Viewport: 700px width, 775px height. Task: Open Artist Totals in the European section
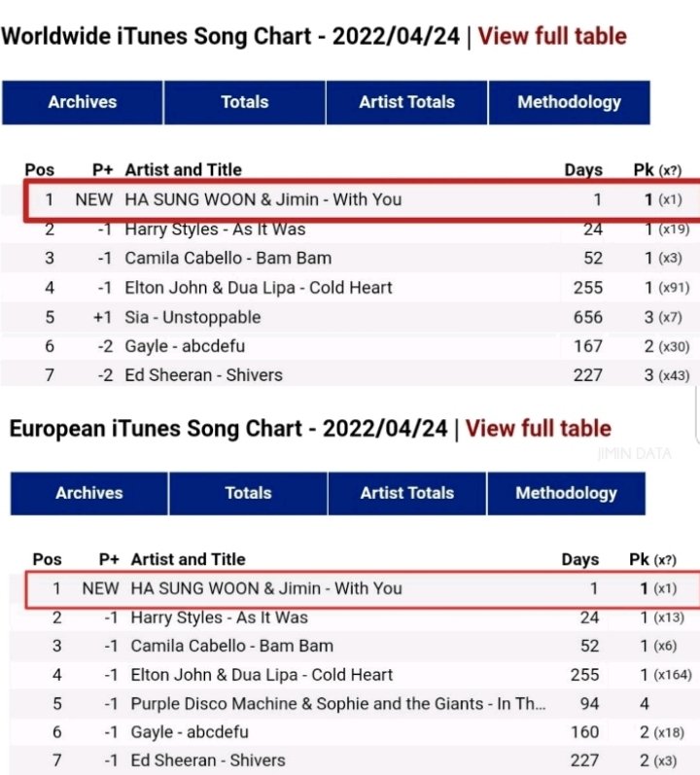406,493
